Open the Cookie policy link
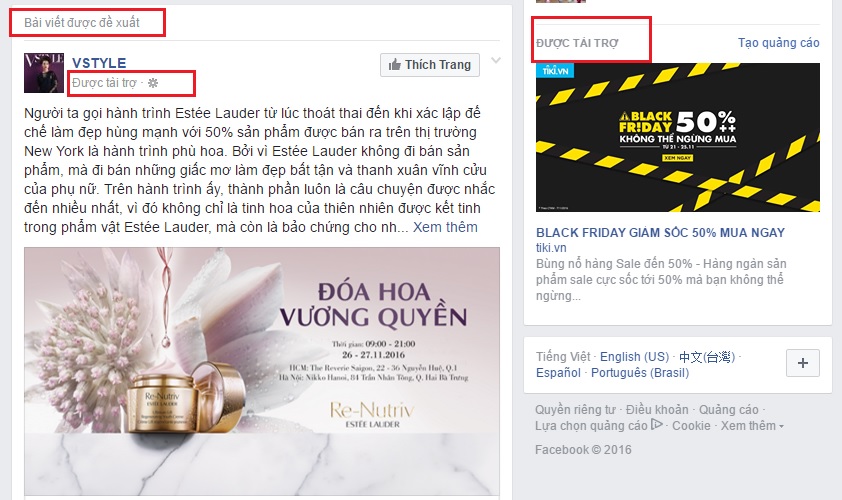Screen dimensions: 842x500 (691, 426)
